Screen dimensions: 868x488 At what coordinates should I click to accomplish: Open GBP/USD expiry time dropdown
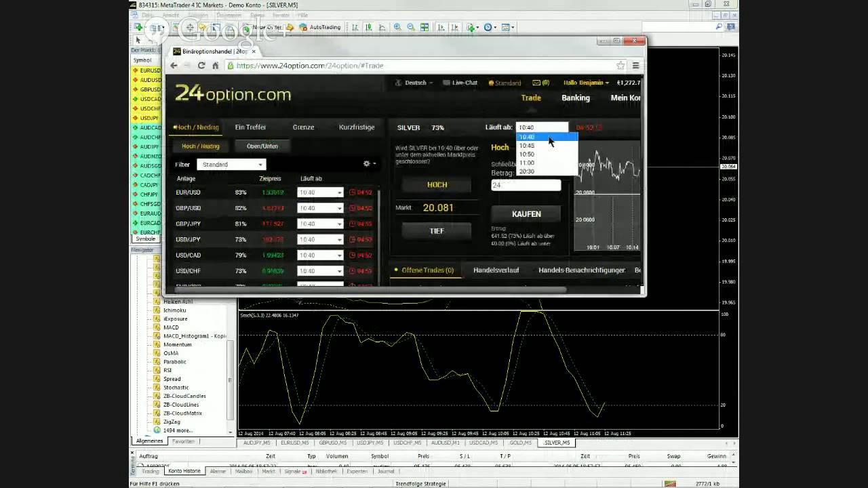(x=320, y=208)
